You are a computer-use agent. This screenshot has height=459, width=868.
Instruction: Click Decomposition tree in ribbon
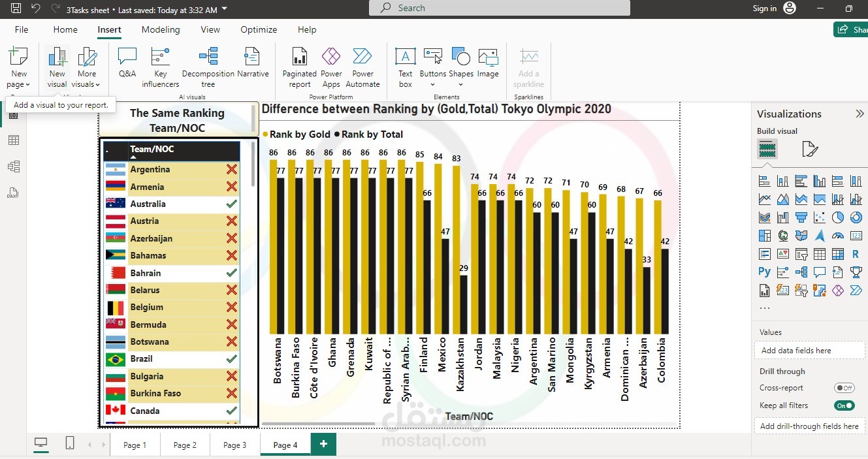[x=208, y=68]
